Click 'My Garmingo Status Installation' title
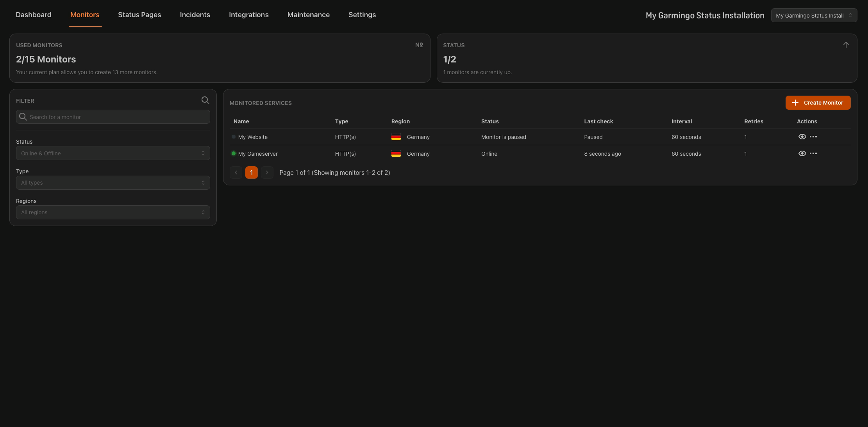Viewport: 868px width, 427px height. (705, 15)
